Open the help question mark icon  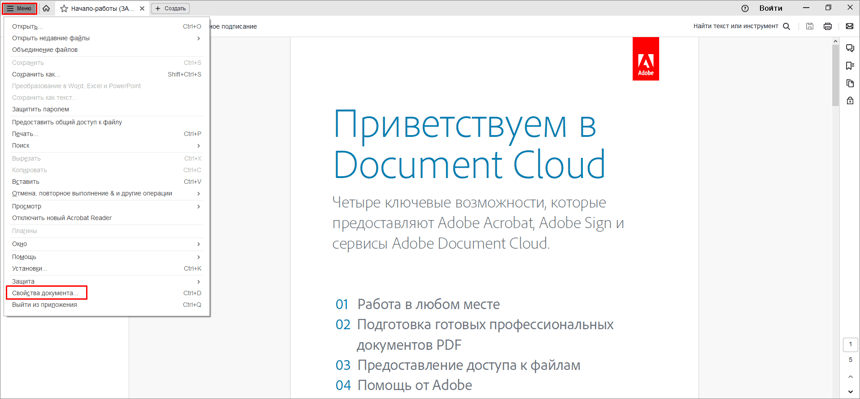click(x=744, y=8)
